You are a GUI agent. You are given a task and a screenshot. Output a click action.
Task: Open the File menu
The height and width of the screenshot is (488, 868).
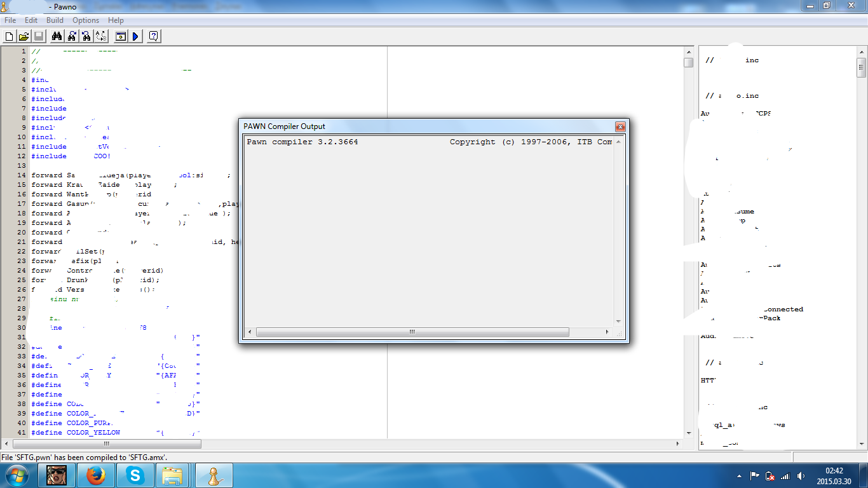(10, 20)
